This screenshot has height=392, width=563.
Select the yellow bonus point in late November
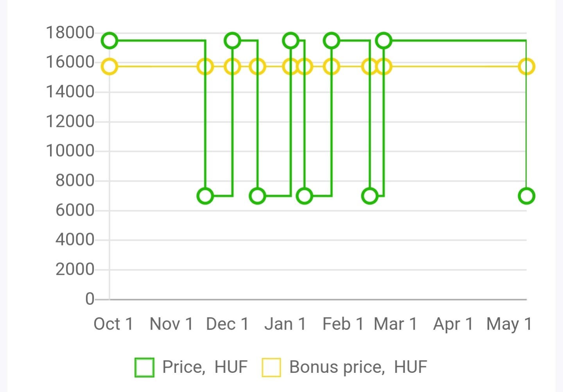pyautogui.click(x=205, y=66)
